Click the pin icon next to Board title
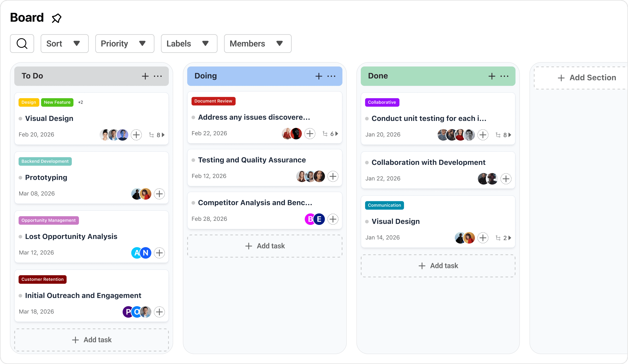The image size is (628, 364). 57,18
